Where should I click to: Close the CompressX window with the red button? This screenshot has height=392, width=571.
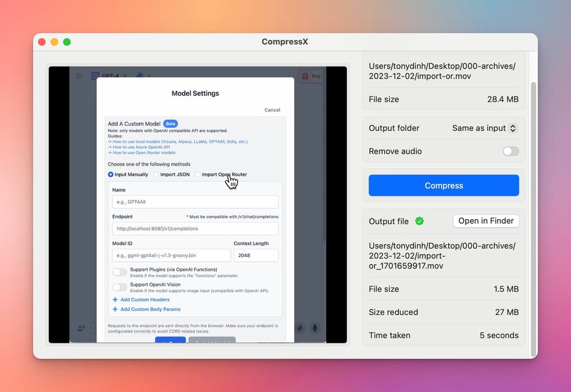[x=42, y=42]
